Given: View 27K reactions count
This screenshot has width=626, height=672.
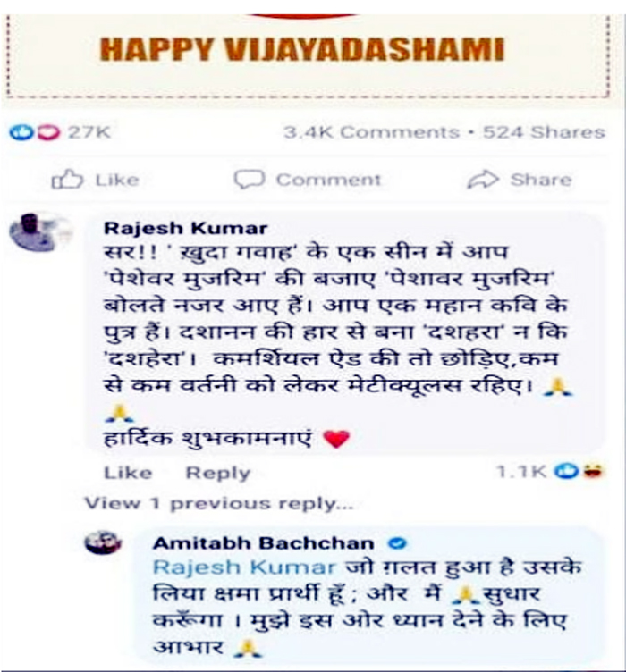Looking at the screenshot, I should pyautogui.click(x=89, y=132).
